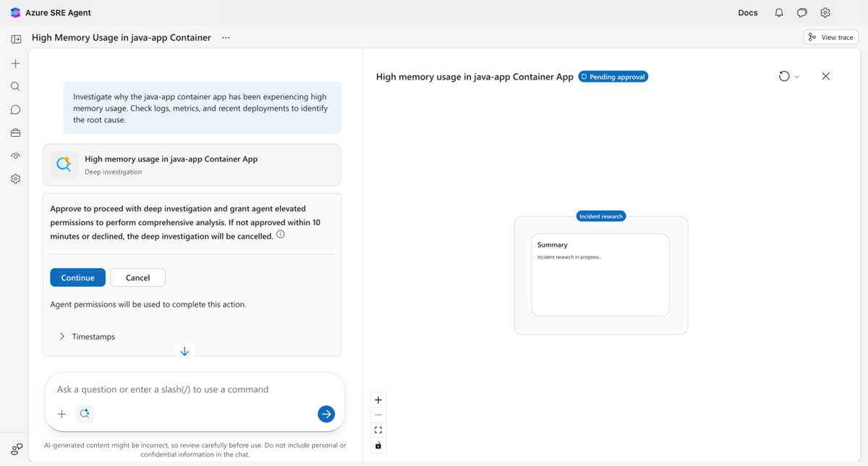This screenshot has width=868, height=466.
Task: Click the Pending approval status badge
Action: click(613, 77)
